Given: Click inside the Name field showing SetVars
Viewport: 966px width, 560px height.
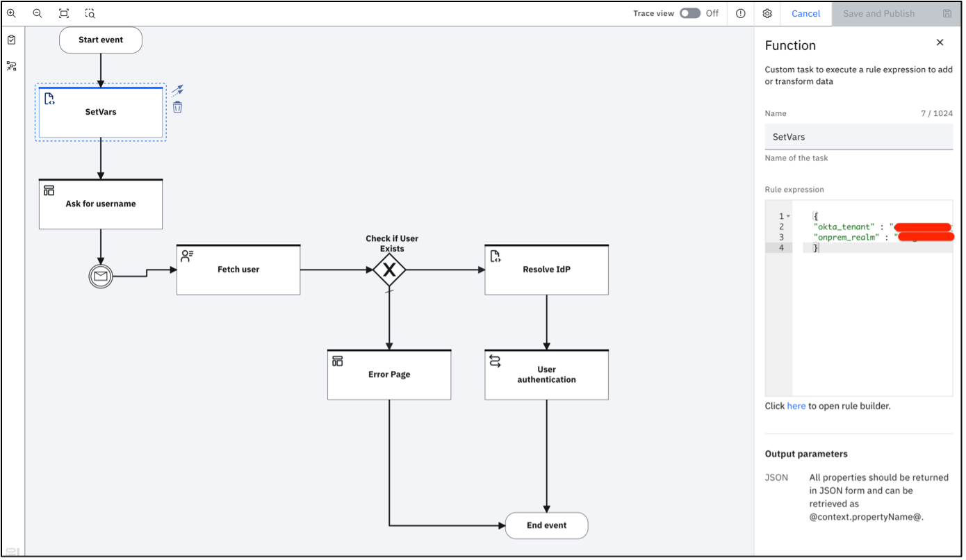Looking at the screenshot, I should pyautogui.click(x=858, y=136).
